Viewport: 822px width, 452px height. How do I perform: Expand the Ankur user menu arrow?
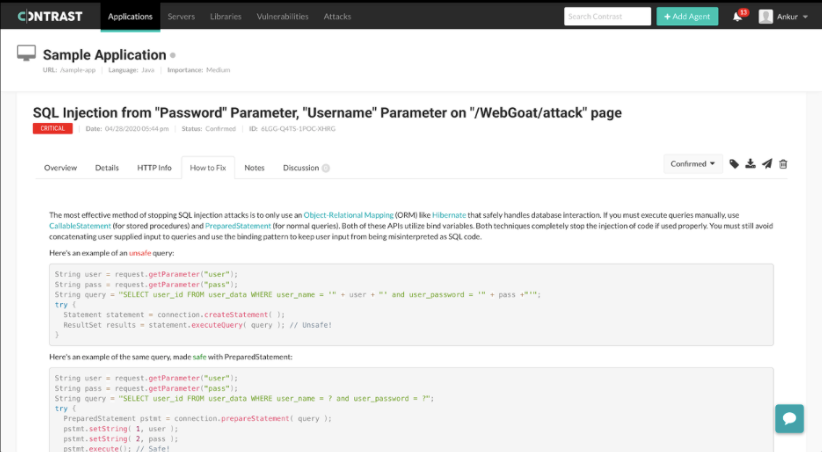coord(805,17)
